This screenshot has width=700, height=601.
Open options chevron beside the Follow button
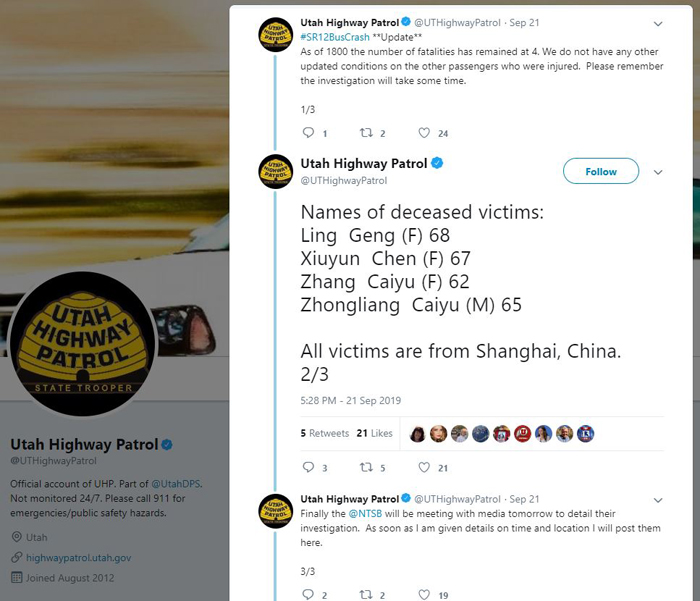pyautogui.click(x=658, y=172)
